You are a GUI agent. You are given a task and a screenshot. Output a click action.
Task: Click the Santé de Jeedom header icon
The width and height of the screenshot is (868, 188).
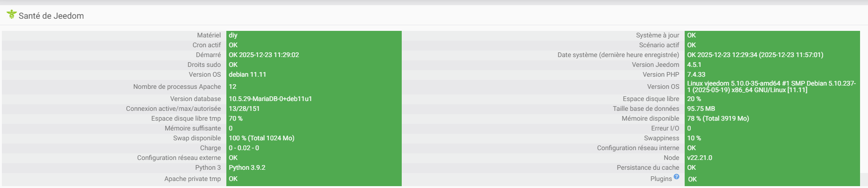(x=11, y=14)
